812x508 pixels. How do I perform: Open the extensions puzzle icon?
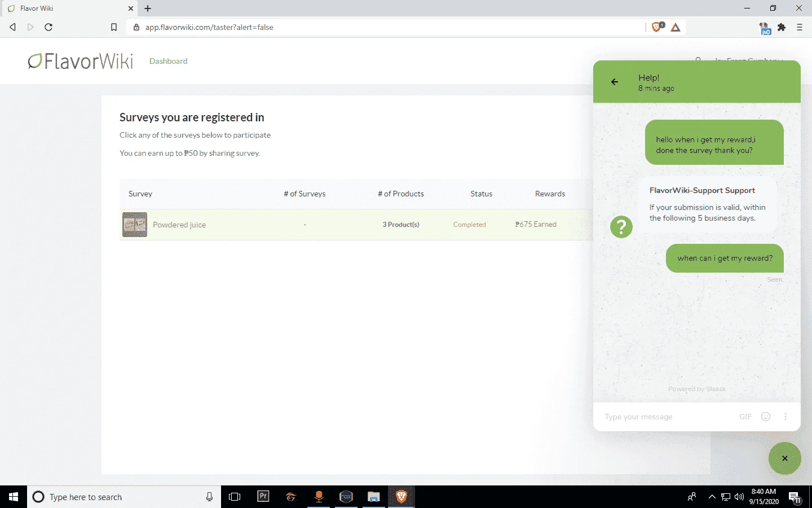(x=782, y=27)
